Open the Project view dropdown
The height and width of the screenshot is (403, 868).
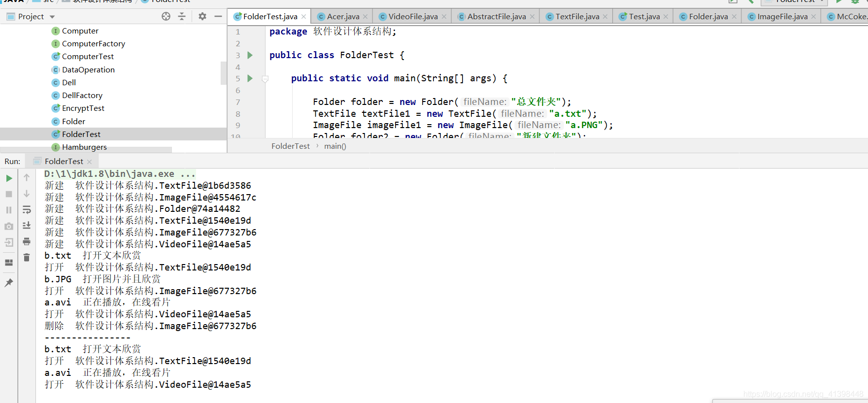[52, 17]
